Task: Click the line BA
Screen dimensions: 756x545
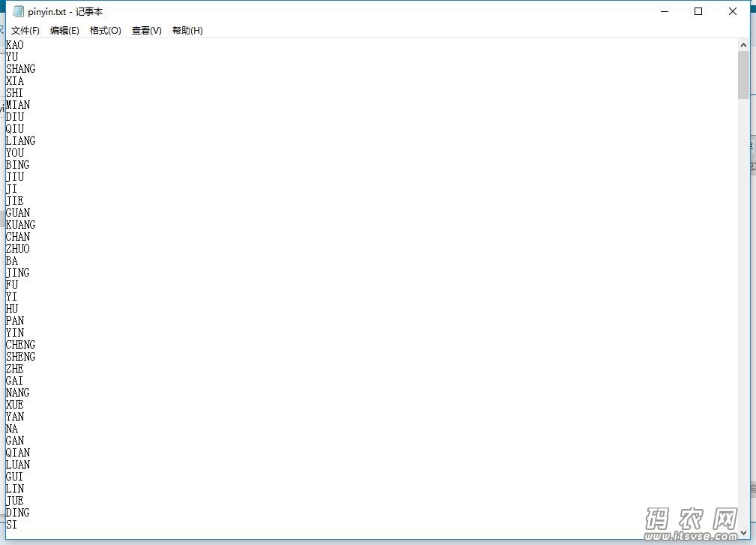Action: click(11, 261)
